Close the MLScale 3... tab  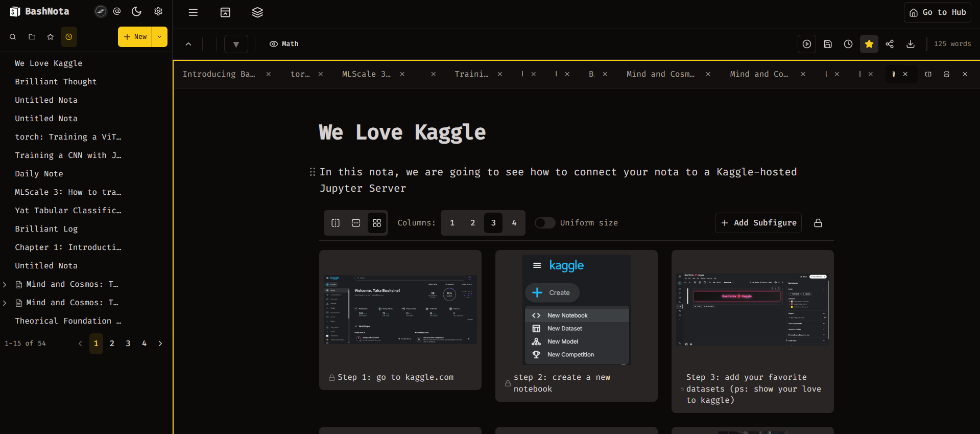[x=402, y=74]
